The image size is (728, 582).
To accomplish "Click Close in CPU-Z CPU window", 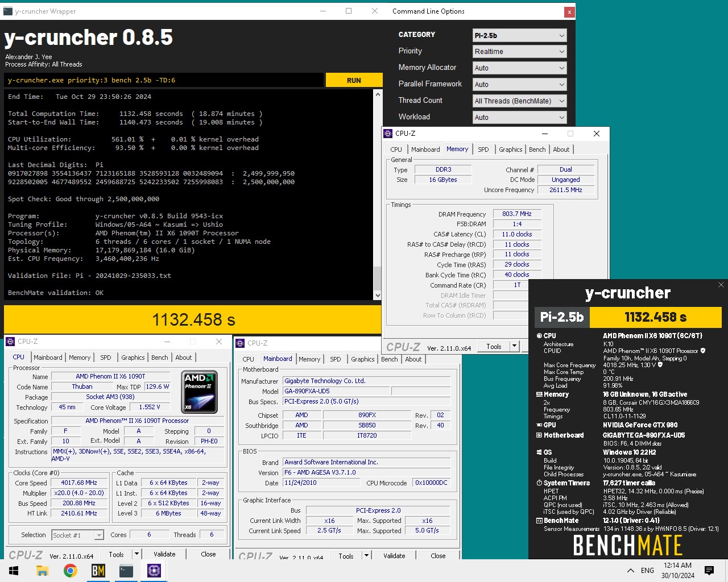I will (x=208, y=554).
